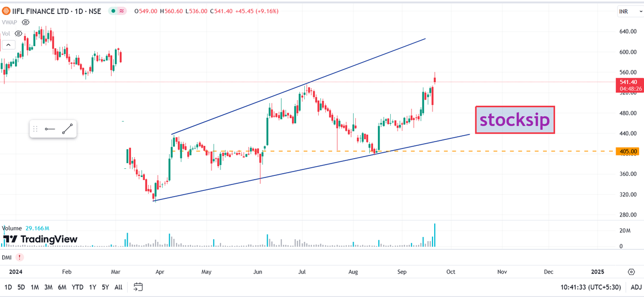This screenshot has width=644, height=297.
Task: Click the 280.00 price axis label
Action: pos(627,215)
